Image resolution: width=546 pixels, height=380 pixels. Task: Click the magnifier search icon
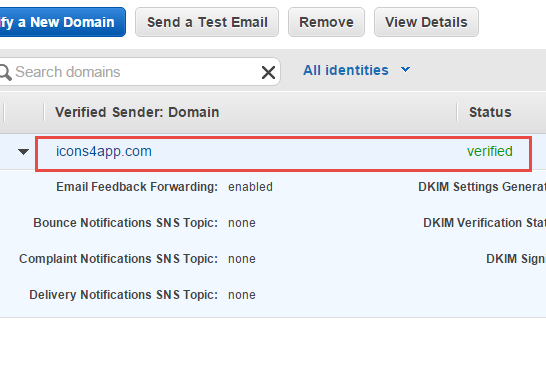click(5, 72)
